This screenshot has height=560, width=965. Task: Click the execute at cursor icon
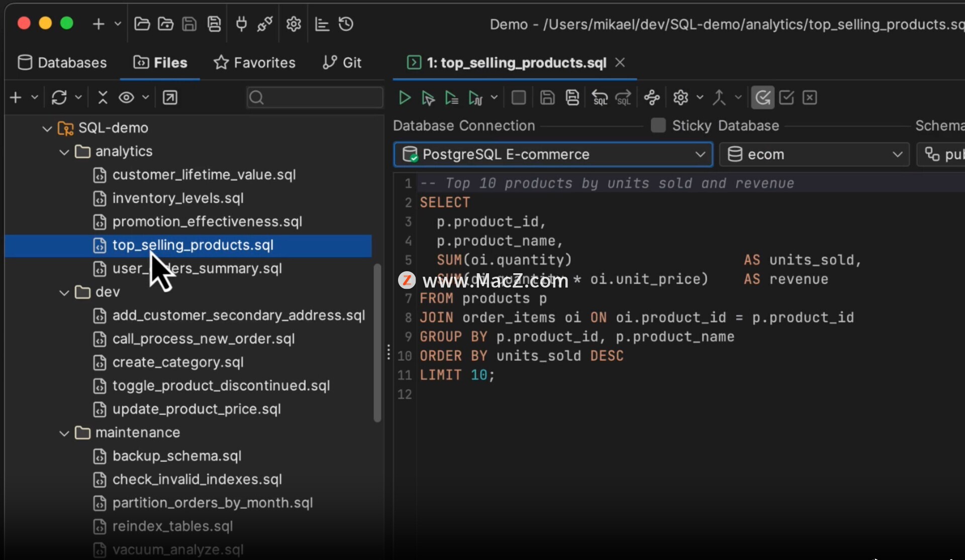428,98
